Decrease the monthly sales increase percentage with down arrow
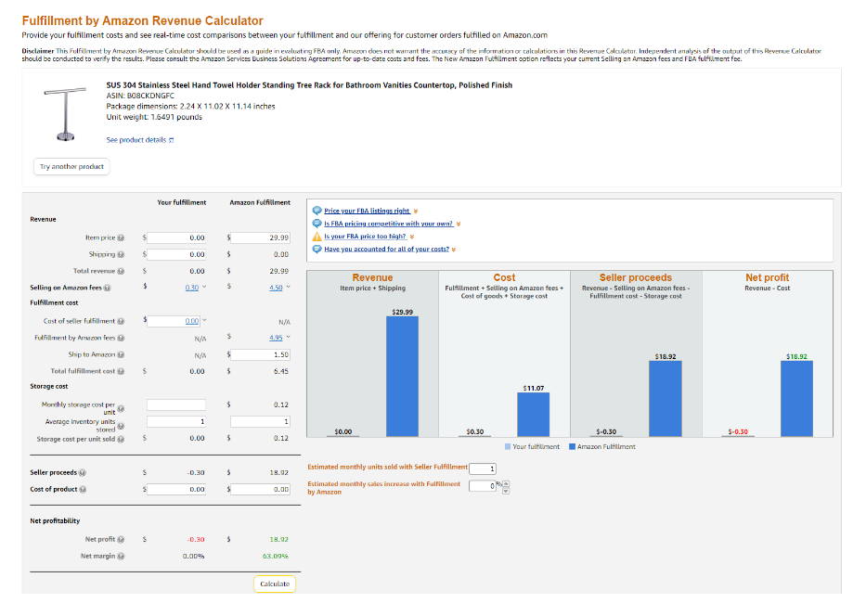 click(506, 491)
